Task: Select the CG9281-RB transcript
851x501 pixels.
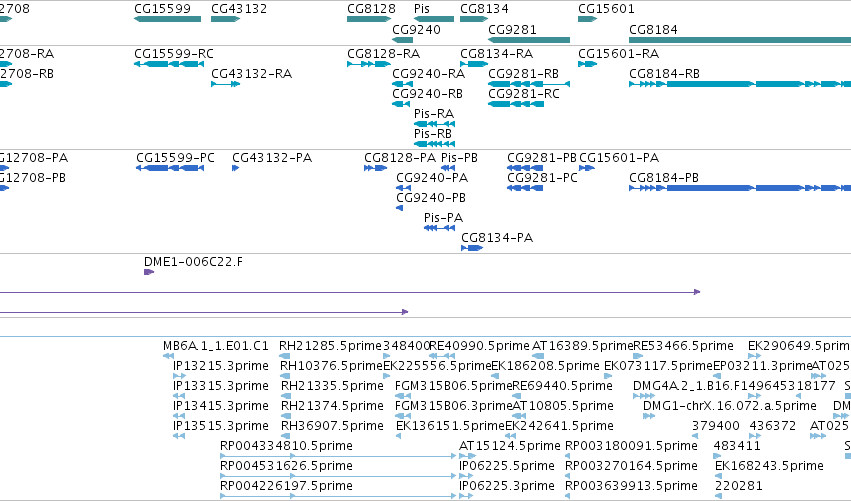Action: point(529,84)
